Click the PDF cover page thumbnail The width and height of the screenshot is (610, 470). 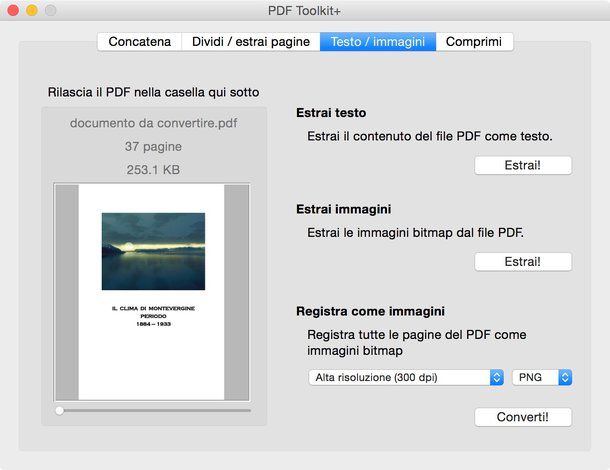pos(152,292)
